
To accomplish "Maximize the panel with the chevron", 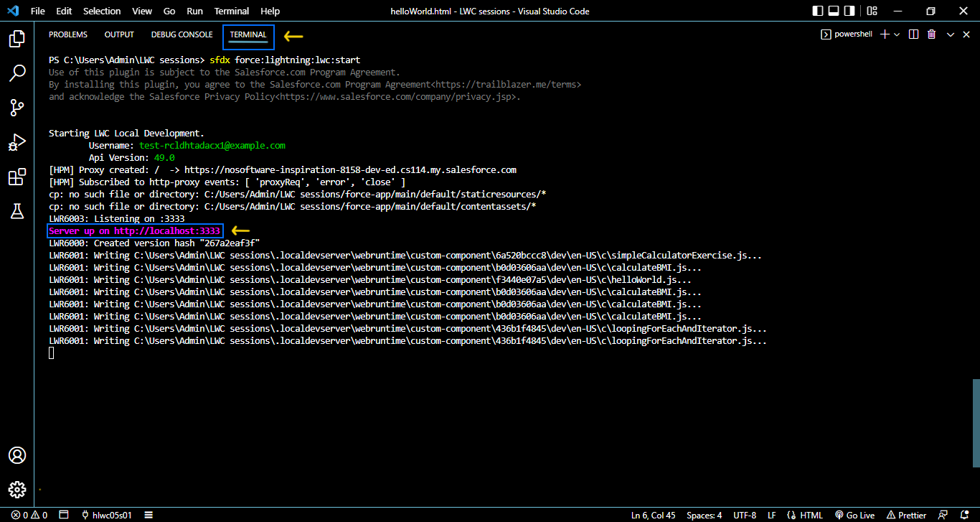I will point(951,34).
